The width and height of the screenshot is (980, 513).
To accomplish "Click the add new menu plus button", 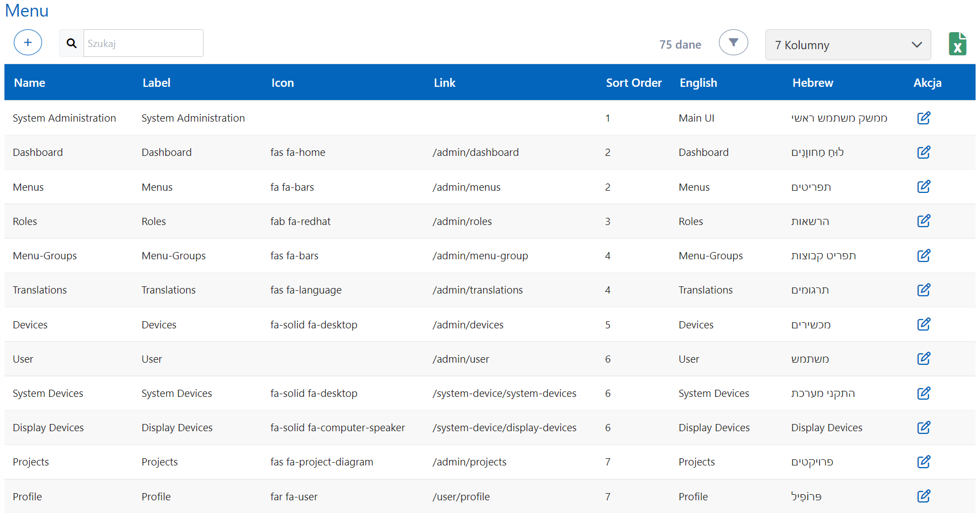I will tap(28, 43).
